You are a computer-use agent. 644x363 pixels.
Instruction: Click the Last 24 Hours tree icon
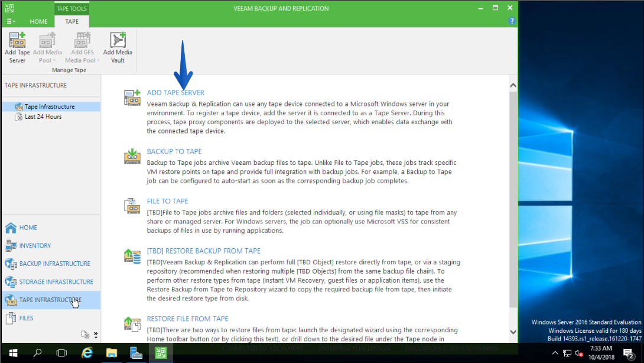click(18, 116)
